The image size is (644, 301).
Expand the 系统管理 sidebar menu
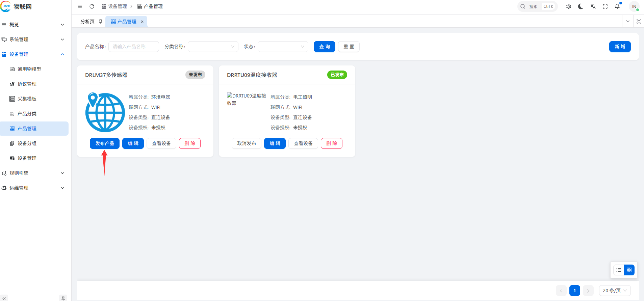tap(34, 39)
